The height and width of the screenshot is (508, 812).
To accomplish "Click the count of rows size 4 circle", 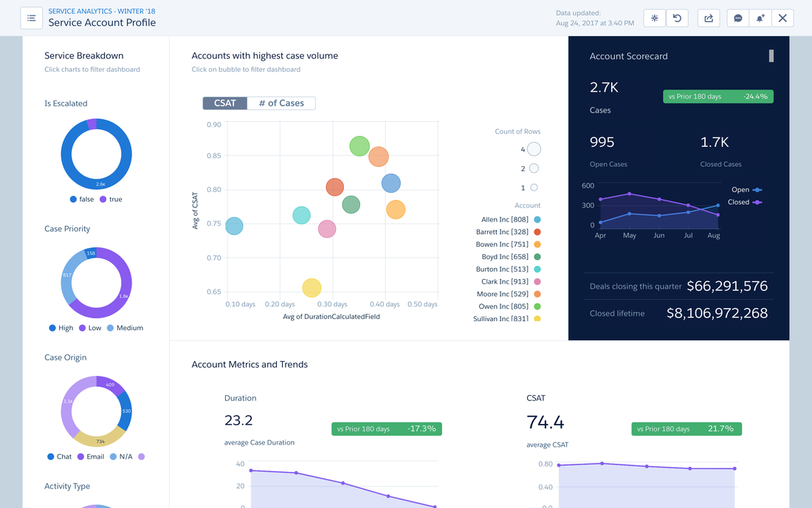I will [x=534, y=149].
